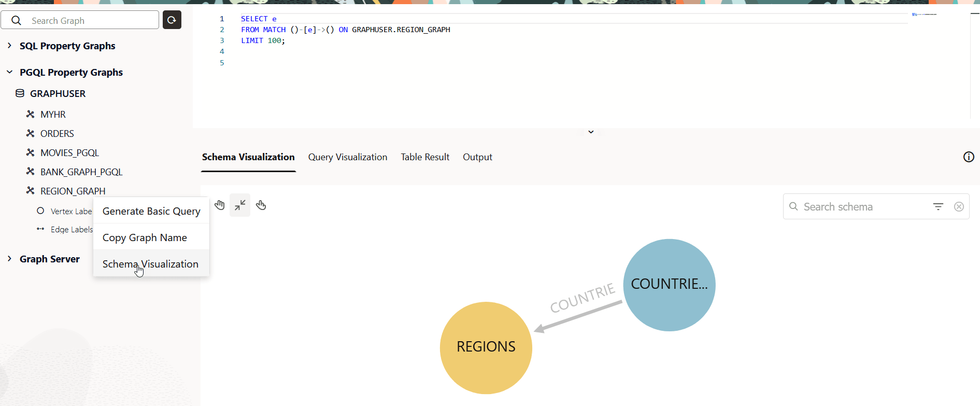Expand the Graph Server section
Image resolution: width=980 pixels, height=406 pixels.
point(9,258)
